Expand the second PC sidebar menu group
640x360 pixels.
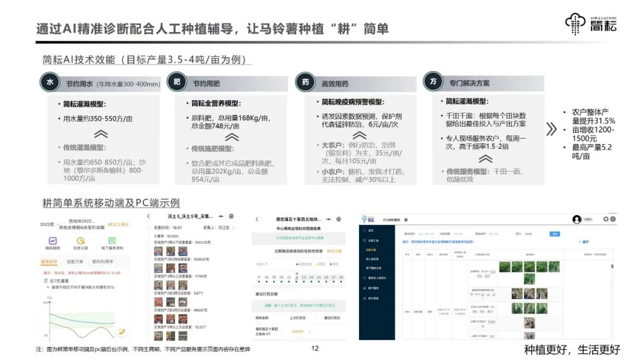(x=376, y=241)
